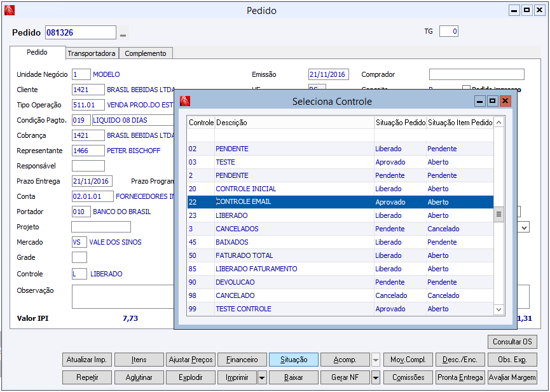Maximize the Seleciona Controle dialog
Viewport: 550px width, 392px height.
493,101
